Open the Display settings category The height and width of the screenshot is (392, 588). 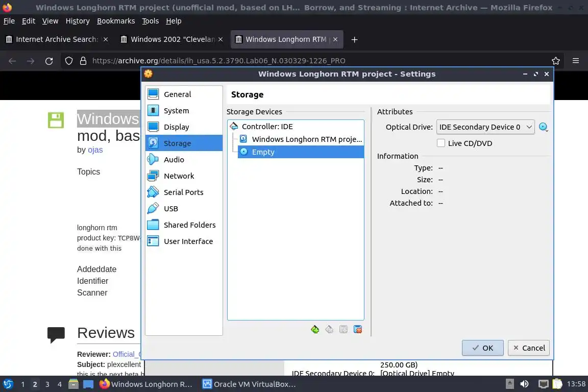pyautogui.click(x=184, y=127)
